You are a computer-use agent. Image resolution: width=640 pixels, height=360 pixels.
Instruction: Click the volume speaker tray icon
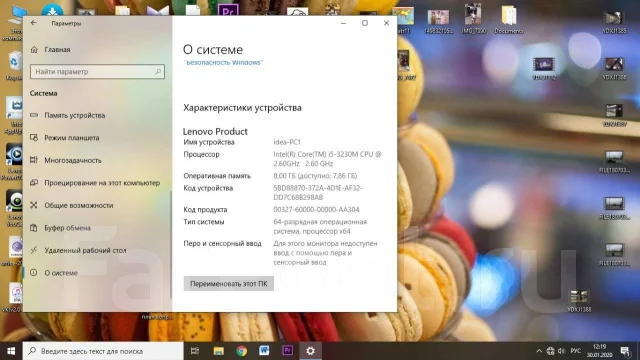point(562,351)
